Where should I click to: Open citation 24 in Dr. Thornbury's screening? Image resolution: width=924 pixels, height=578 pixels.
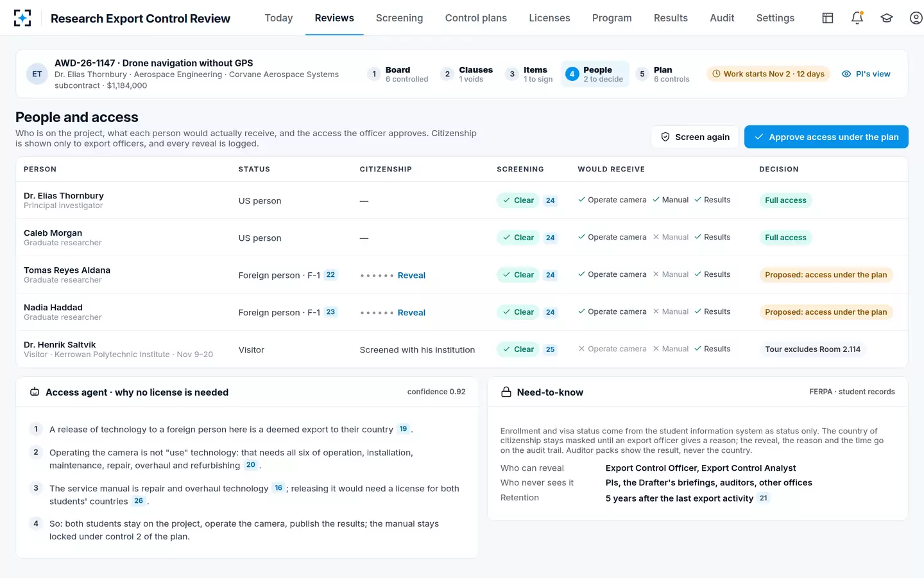pos(550,200)
